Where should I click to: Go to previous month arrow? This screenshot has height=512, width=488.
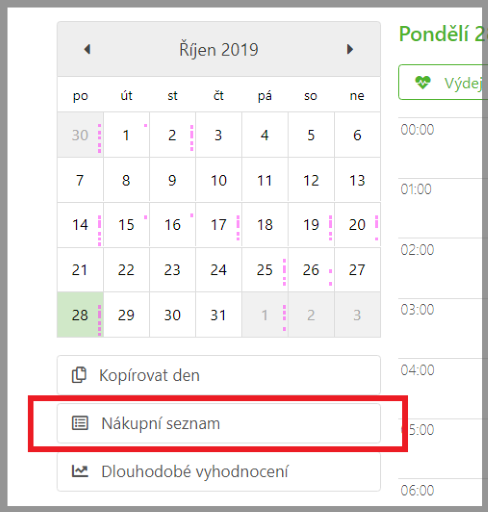(x=87, y=49)
